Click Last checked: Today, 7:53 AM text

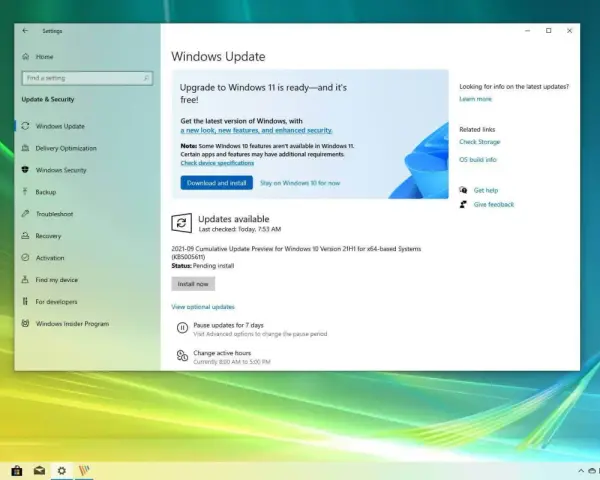pyautogui.click(x=240, y=229)
